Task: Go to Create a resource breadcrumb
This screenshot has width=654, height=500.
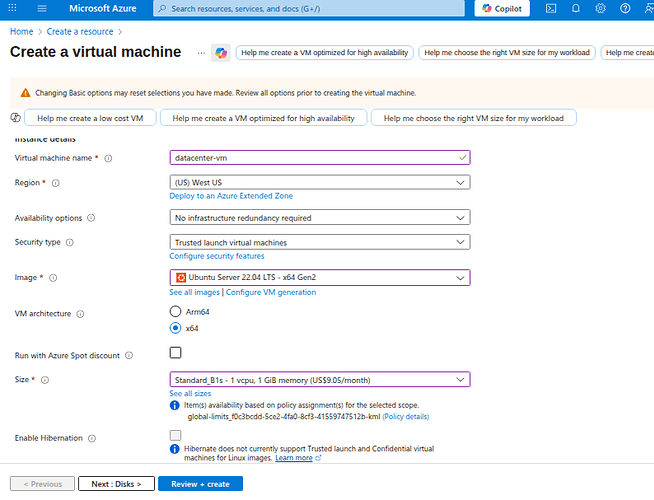Action: click(x=81, y=32)
